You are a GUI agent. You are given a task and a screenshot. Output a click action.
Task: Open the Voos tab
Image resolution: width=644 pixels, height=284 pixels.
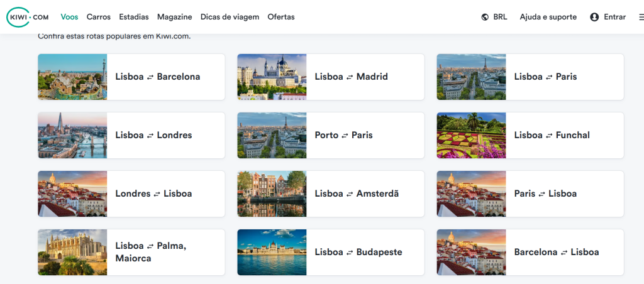tap(69, 17)
